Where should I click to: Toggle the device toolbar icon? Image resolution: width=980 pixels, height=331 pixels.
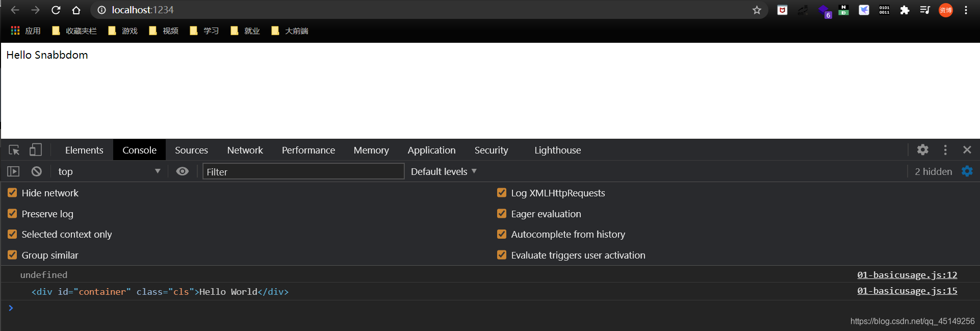(x=35, y=150)
